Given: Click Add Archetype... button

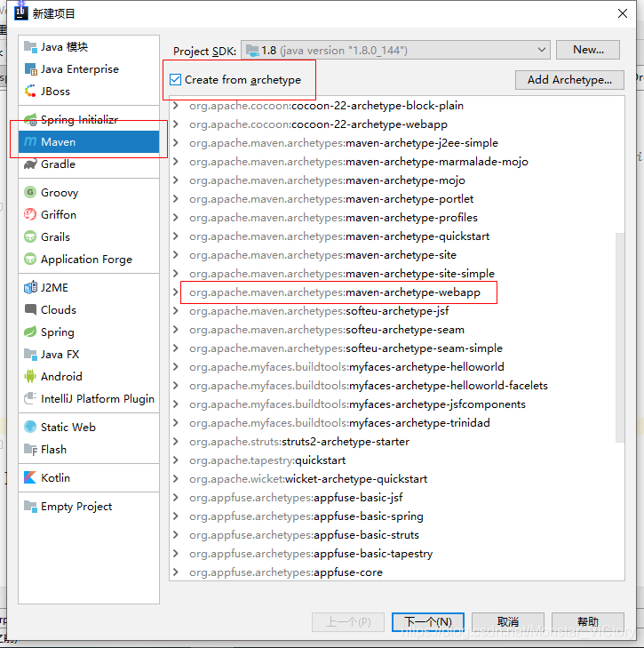Looking at the screenshot, I should 569,80.
